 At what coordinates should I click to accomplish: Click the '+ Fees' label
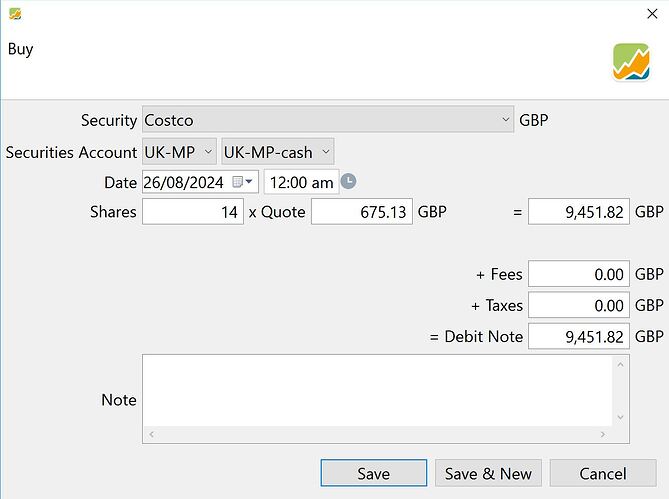coord(499,274)
